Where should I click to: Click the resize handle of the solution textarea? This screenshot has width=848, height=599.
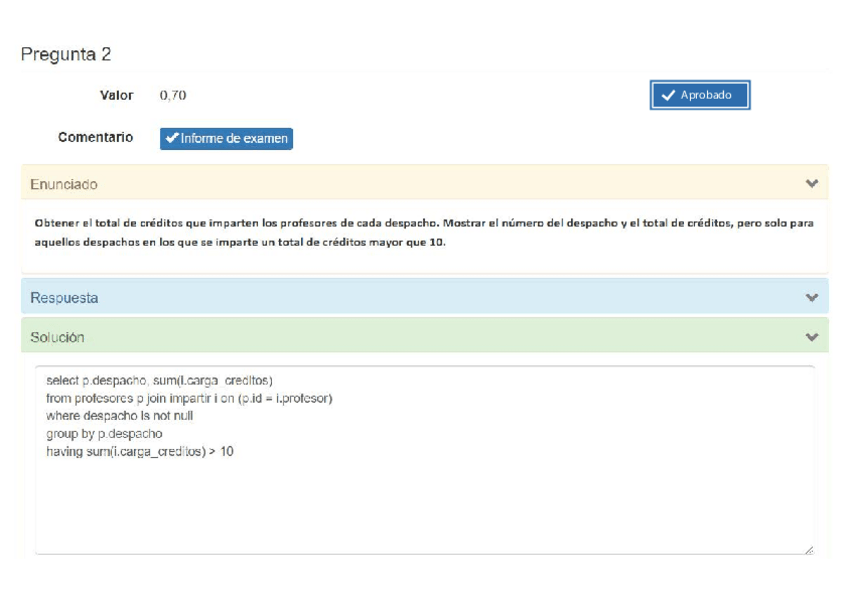pyautogui.click(x=808, y=548)
